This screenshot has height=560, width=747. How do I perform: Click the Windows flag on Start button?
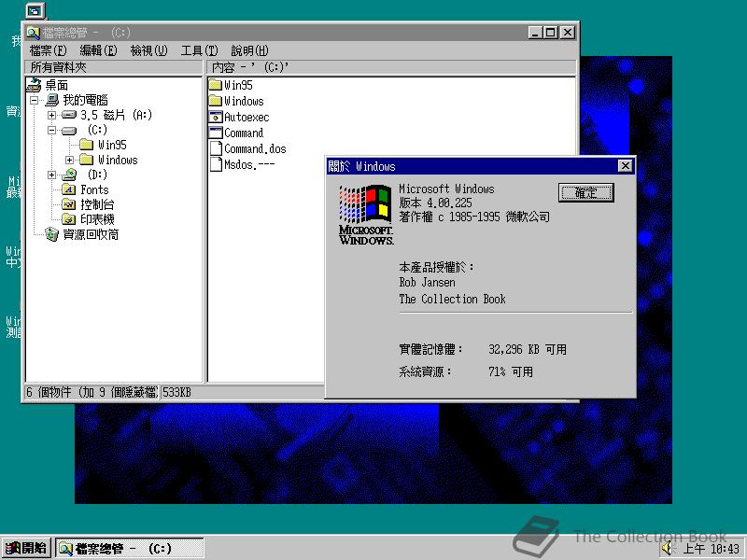point(12,549)
